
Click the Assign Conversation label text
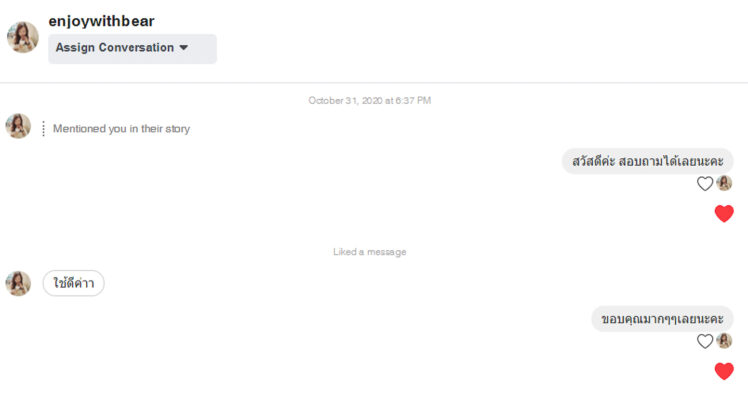tap(115, 48)
